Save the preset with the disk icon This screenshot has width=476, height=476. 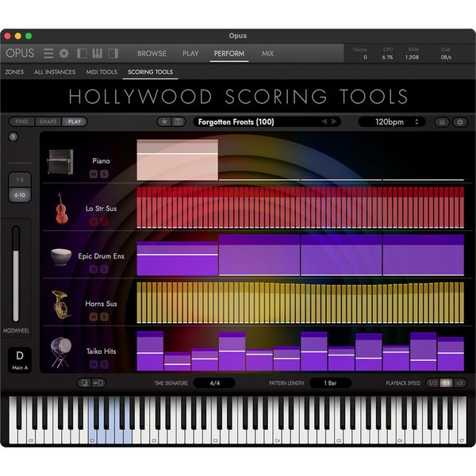[x=178, y=121]
